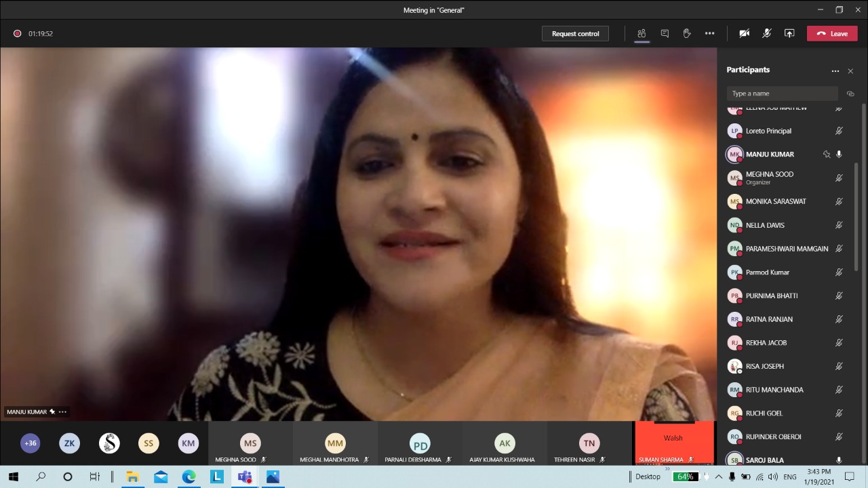Launch Microsoft Edge from the taskbar
Screen dimensions: 868x488
coord(189,476)
